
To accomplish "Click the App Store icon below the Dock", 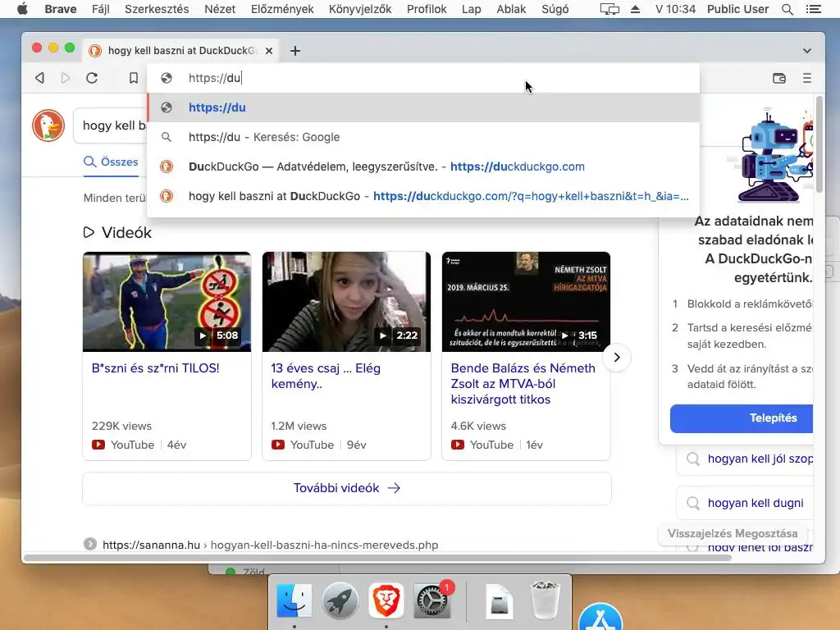I will pos(600,617).
